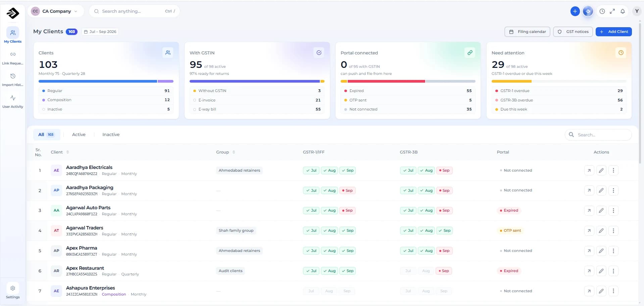Open GST notices
This screenshot has width=644, height=306.
(x=573, y=32)
